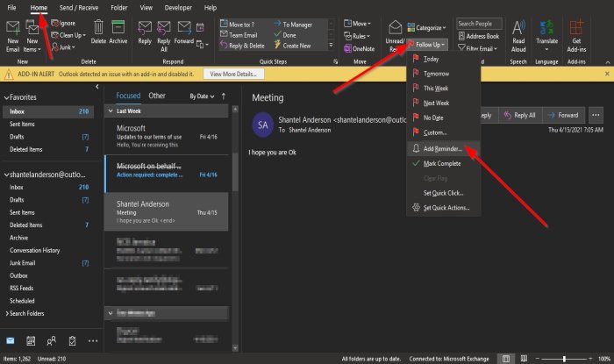Open the Clean Up dropdown
The height and width of the screenshot is (364, 614).
click(x=68, y=35)
